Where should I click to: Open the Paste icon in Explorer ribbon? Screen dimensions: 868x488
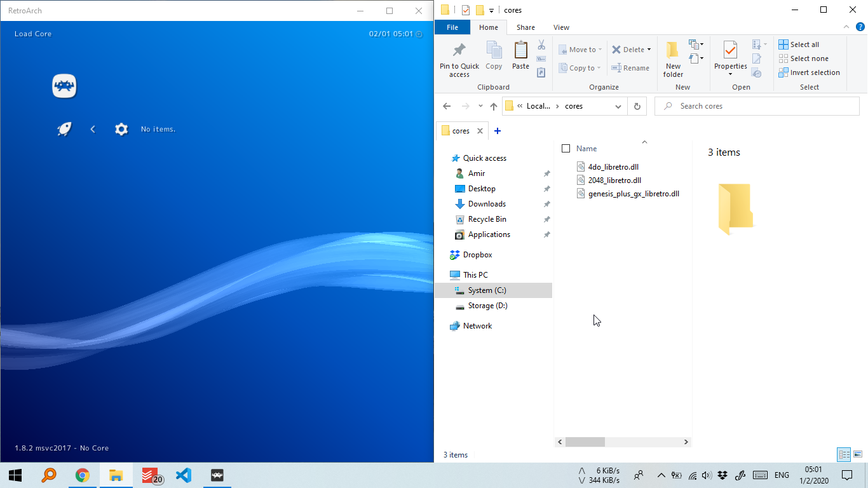[x=520, y=53]
